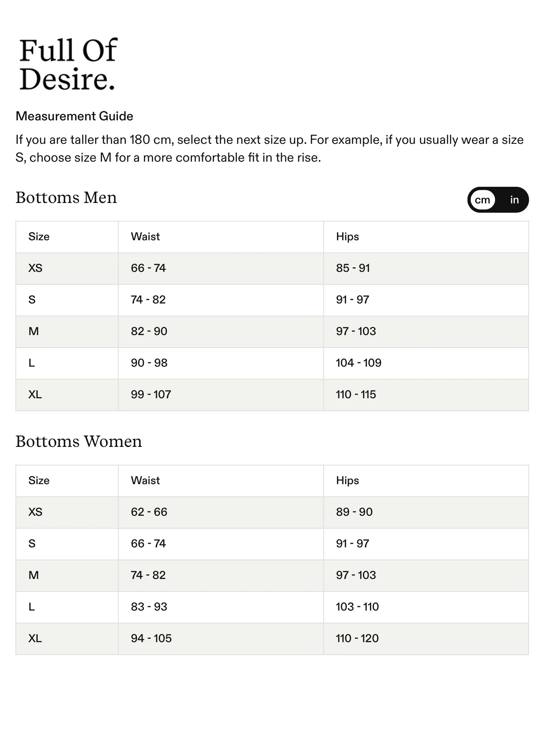
Task: Click the men's XS size row label
Action: (x=35, y=268)
